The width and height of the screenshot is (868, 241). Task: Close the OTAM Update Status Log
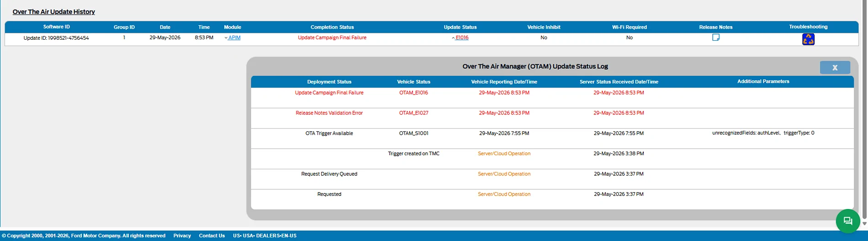[835, 68]
